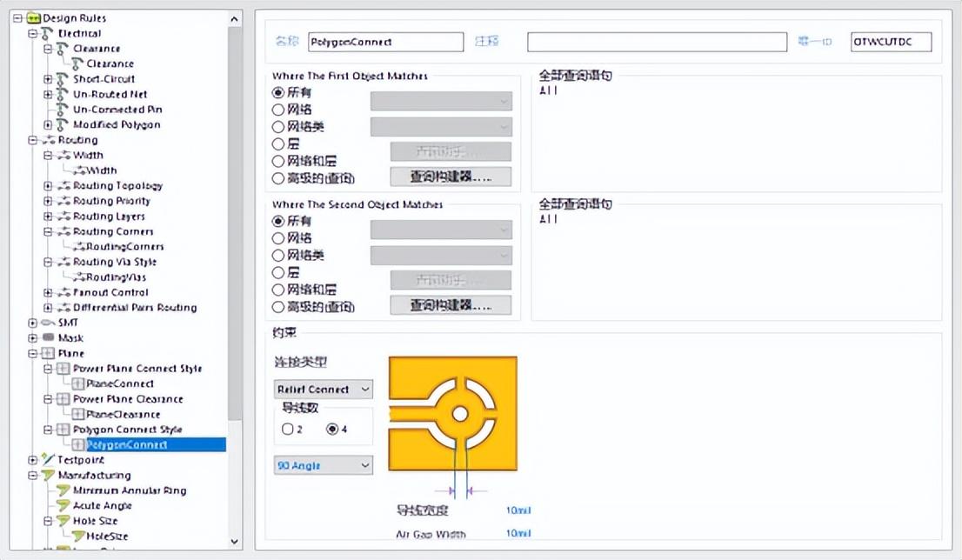Click the Electrical category icon
Screen dimensions: 962x560
tap(47, 34)
